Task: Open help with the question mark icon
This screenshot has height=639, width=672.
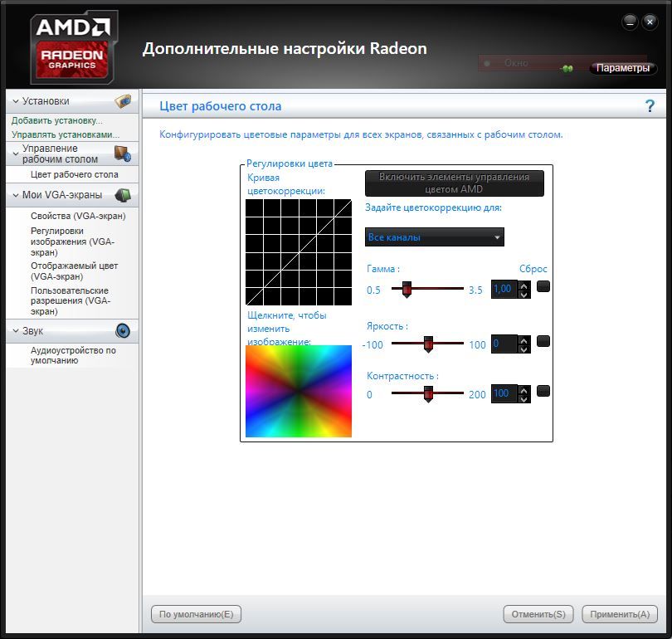Action: (x=650, y=106)
